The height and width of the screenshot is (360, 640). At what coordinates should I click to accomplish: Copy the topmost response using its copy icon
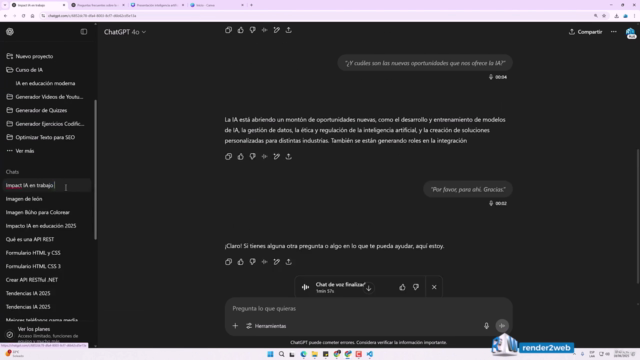pyautogui.click(x=228, y=30)
